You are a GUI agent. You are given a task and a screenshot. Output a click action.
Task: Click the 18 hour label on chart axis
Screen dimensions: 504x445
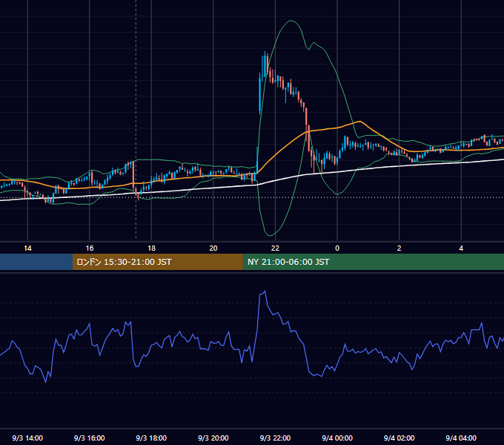click(151, 248)
